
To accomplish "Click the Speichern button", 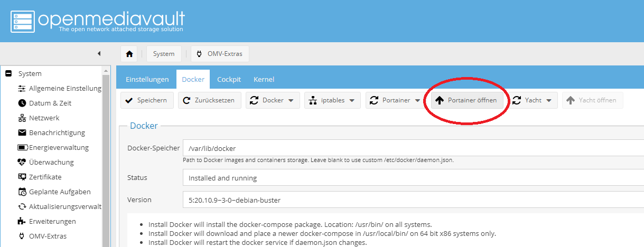I will (x=147, y=100).
